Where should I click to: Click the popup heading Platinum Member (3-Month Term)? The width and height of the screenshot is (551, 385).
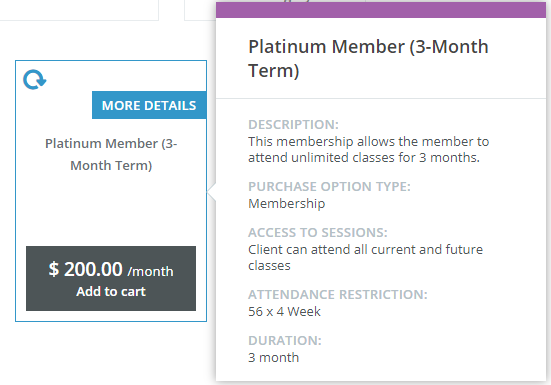pos(368,58)
